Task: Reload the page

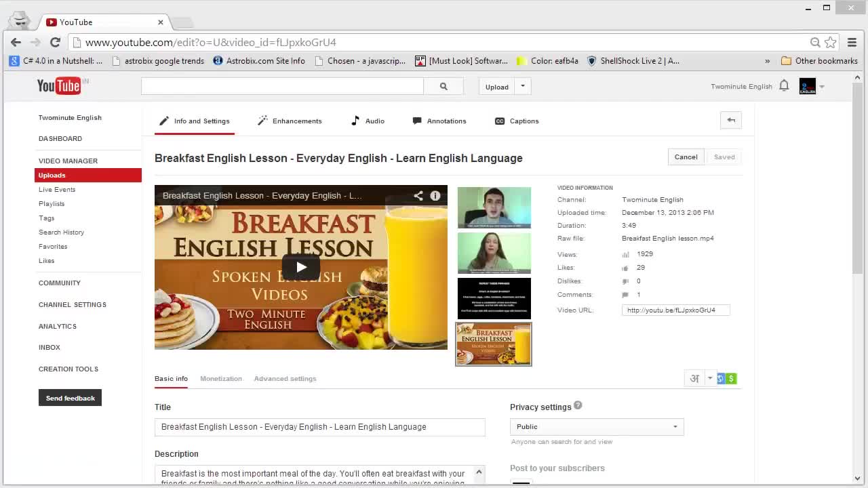Action: [55, 42]
